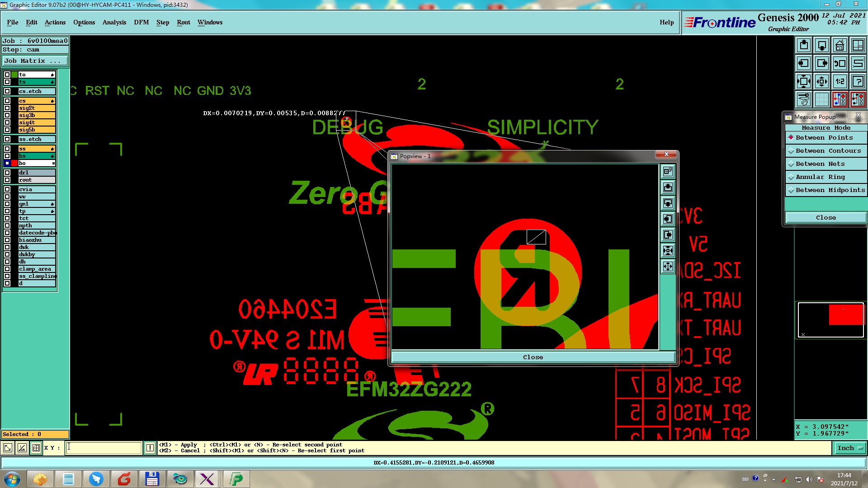Open the Job Matrix button
Viewport: 868px width, 488px height.
(35, 61)
